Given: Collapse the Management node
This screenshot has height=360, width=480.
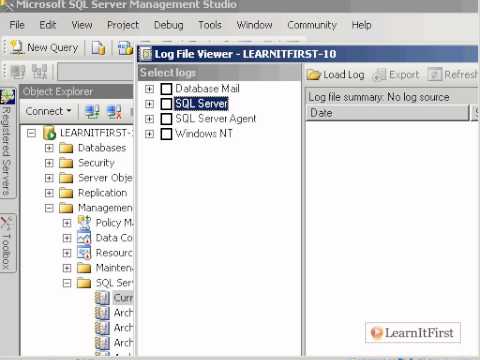Looking at the screenshot, I should (x=49, y=208).
